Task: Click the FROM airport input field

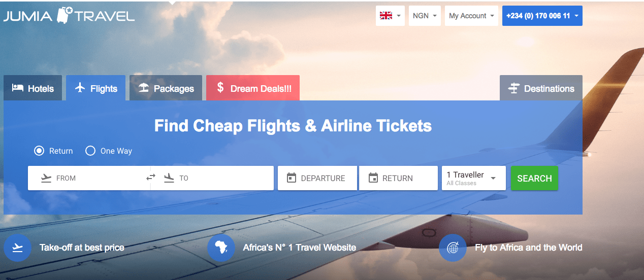Action: (94, 178)
